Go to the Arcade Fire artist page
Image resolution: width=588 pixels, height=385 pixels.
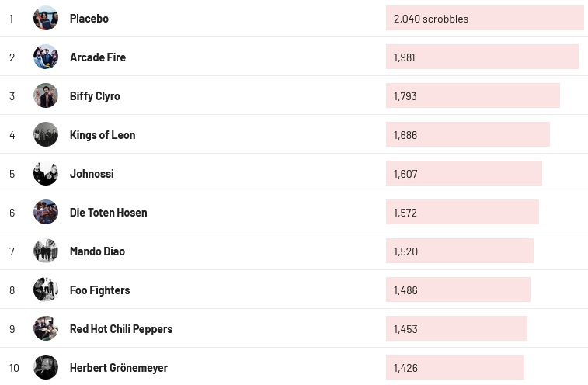tap(98, 57)
